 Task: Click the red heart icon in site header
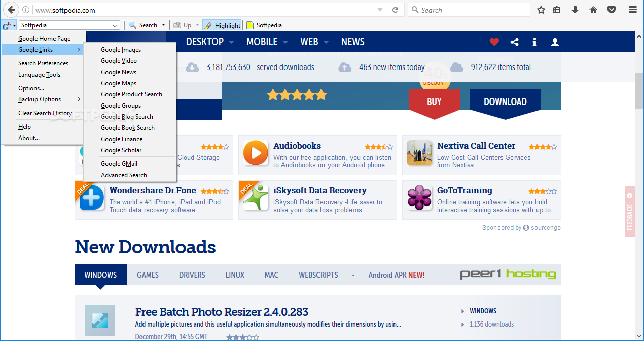[x=494, y=42]
